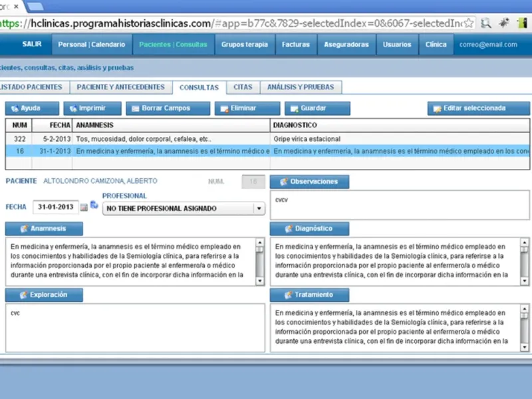Click the Fecha date input field

[56, 207]
